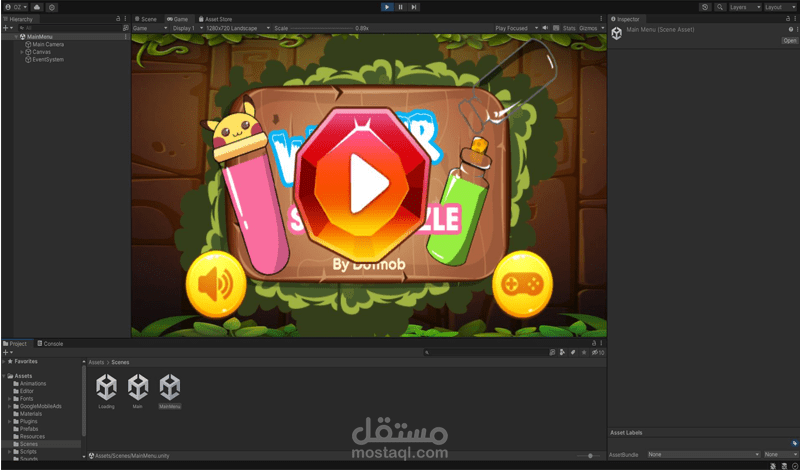Image resolution: width=800 pixels, height=470 pixels.
Task: Click the Project favorites star filter icon
Action: point(584,353)
